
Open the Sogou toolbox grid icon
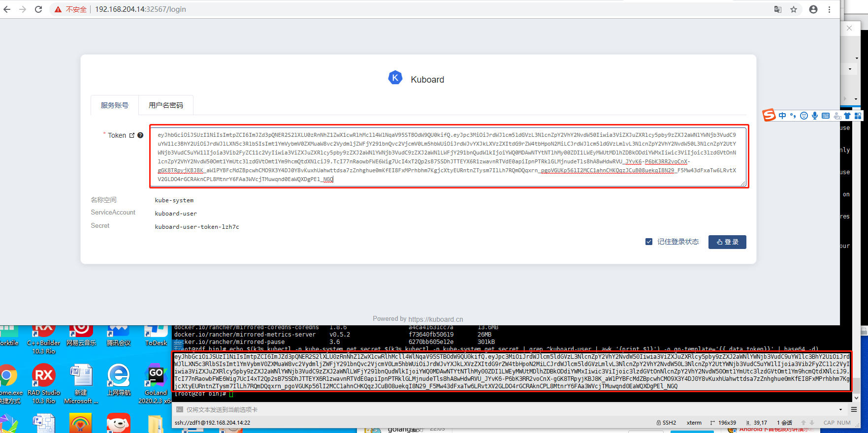tap(858, 116)
